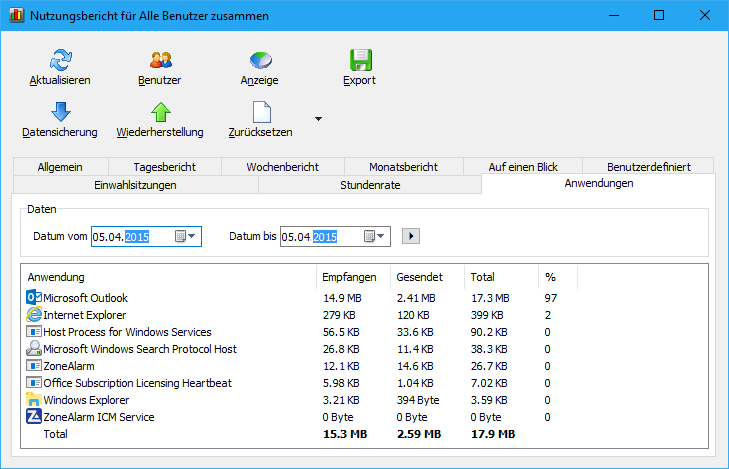
Task: Click the 394 Byte Gesendet value
Action: (x=418, y=400)
